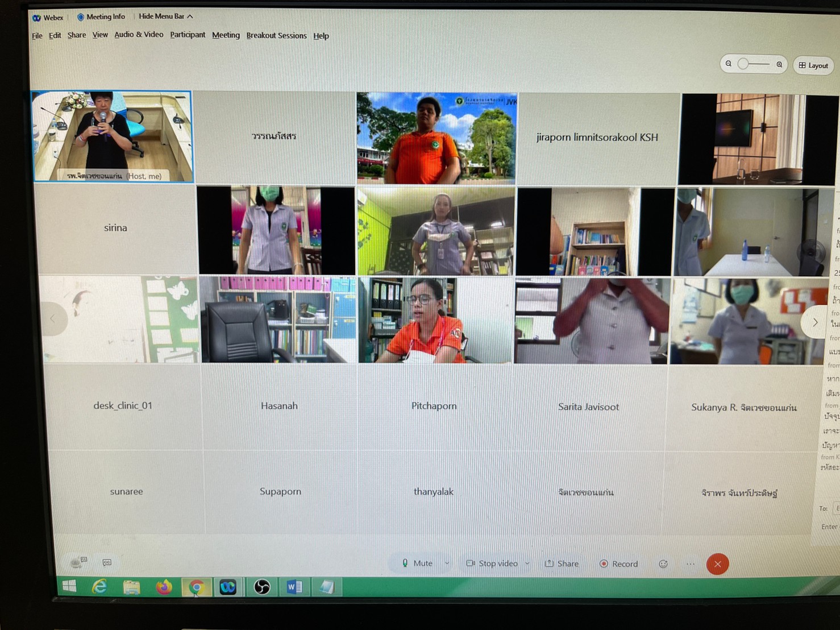
Task: Open the Layout button
Action: pos(813,65)
